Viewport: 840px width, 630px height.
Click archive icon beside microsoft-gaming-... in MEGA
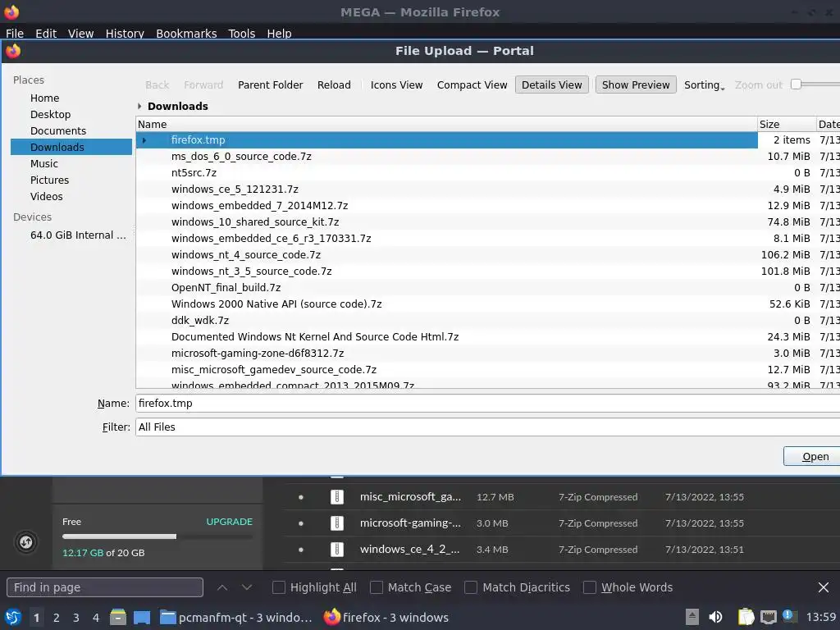pos(336,523)
